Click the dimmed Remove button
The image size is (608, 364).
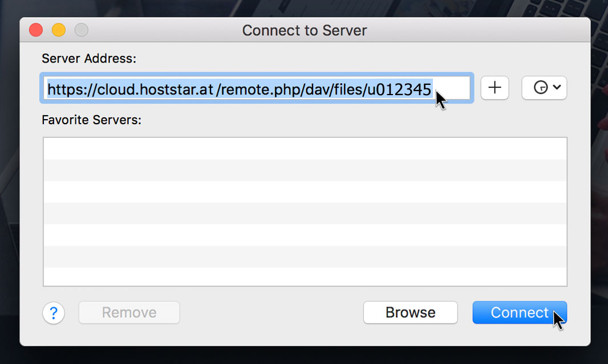[129, 313]
